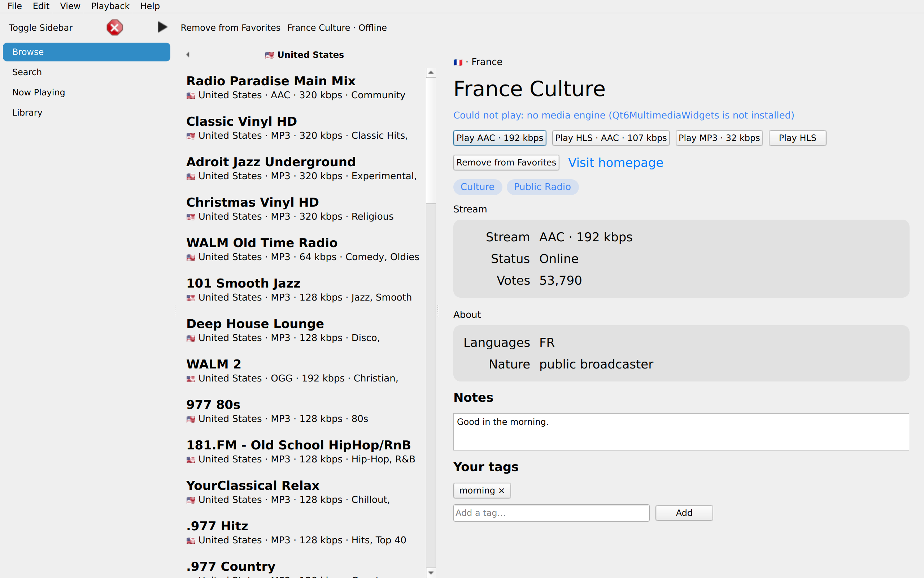
Task: Select .977 Hitz station
Action: click(x=304, y=533)
